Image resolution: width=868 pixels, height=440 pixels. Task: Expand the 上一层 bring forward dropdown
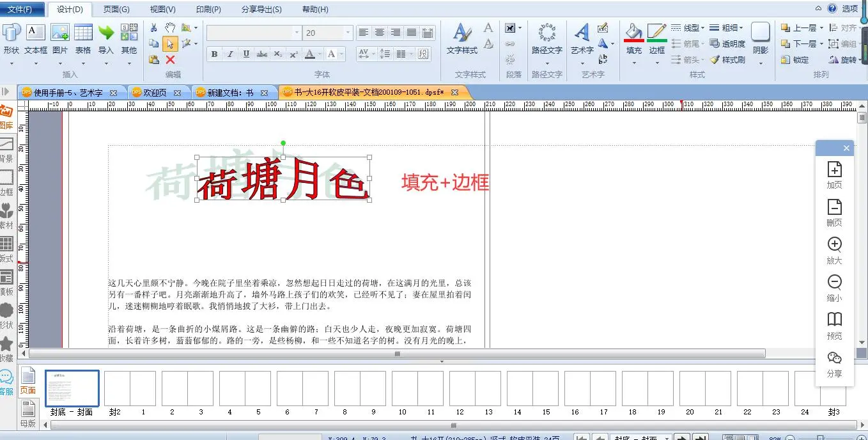(x=821, y=28)
